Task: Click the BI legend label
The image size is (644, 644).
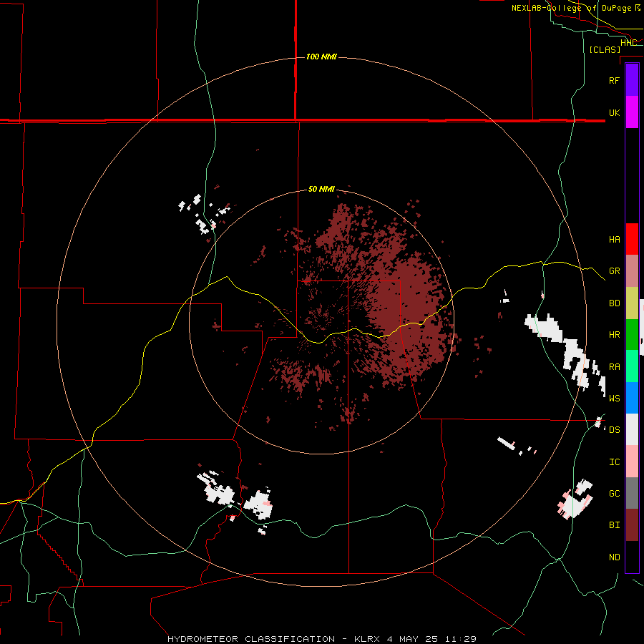Action: [x=614, y=525]
